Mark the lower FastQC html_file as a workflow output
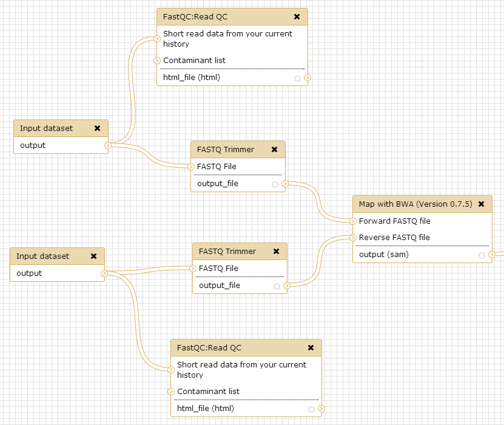The height and width of the screenshot is (425, 504). point(311,409)
